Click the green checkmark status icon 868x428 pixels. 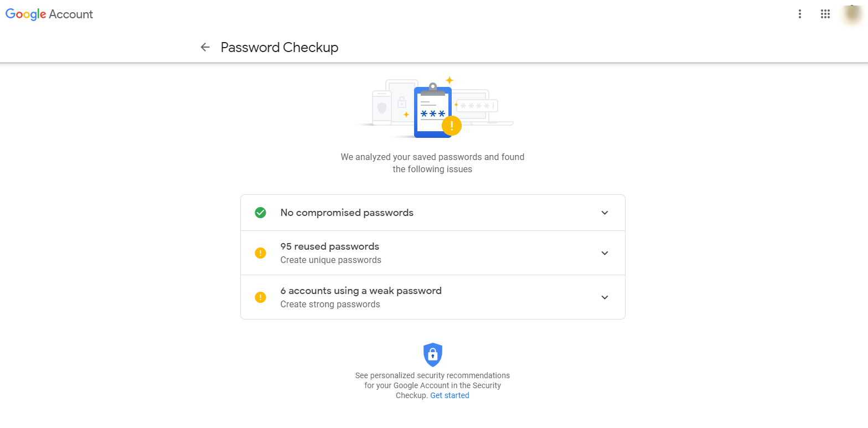[260, 213]
